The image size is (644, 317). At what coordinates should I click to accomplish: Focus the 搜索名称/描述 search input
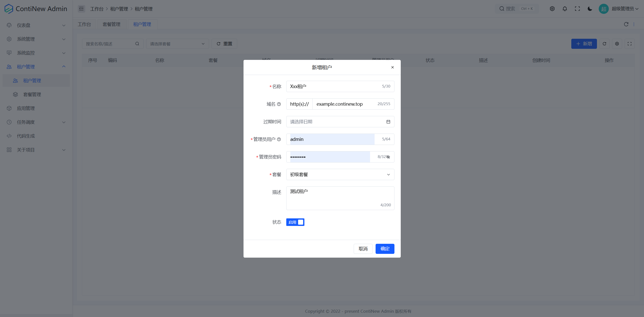[x=113, y=44]
